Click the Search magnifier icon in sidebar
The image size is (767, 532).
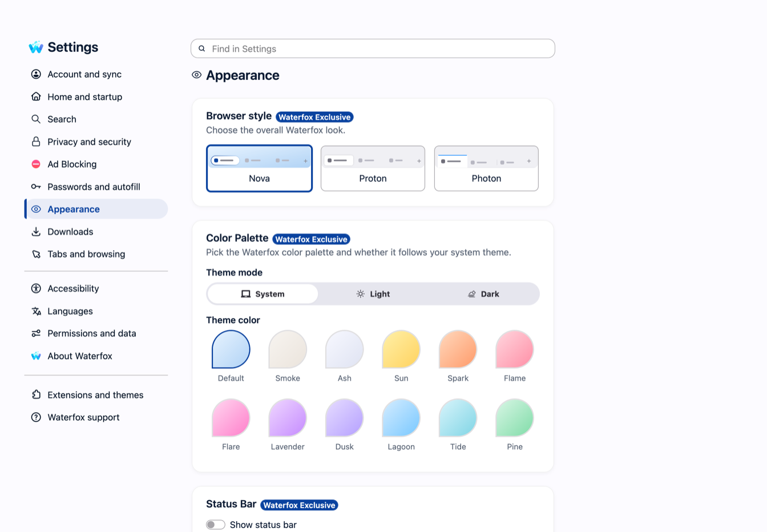(x=36, y=119)
